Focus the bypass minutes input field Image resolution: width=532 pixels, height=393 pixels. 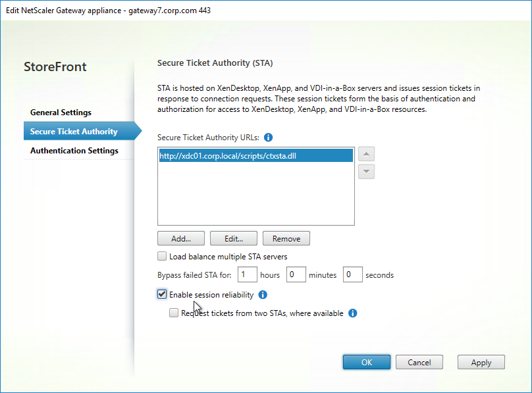tap(296, 275)
